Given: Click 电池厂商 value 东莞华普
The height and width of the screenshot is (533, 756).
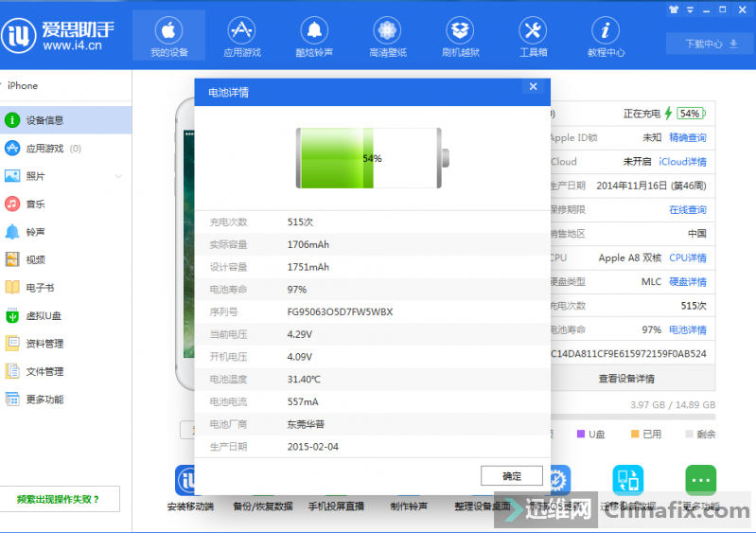Looking at the screenshot, I should coord(306,424).
